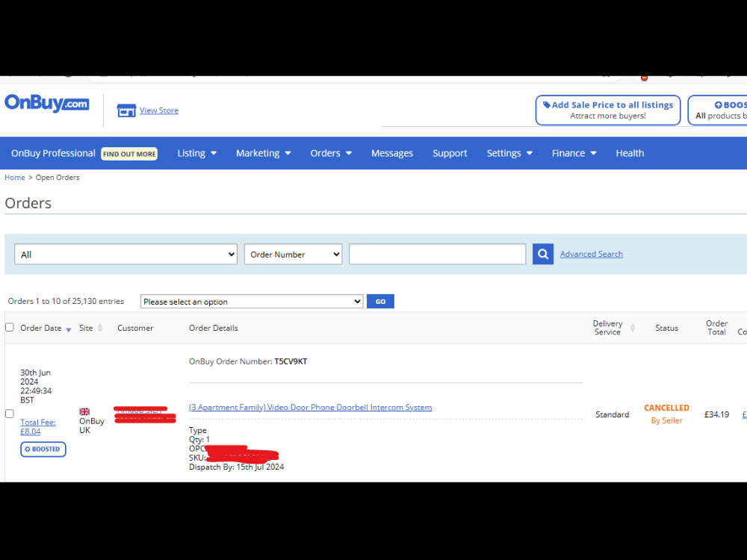
Task: Click the CANCELLED status text
Action: (666, 408)
